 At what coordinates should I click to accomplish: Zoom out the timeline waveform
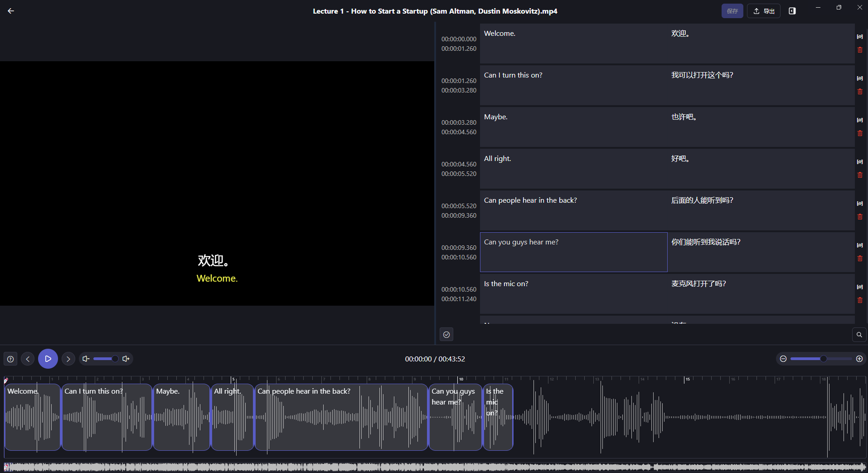(783, 359)
